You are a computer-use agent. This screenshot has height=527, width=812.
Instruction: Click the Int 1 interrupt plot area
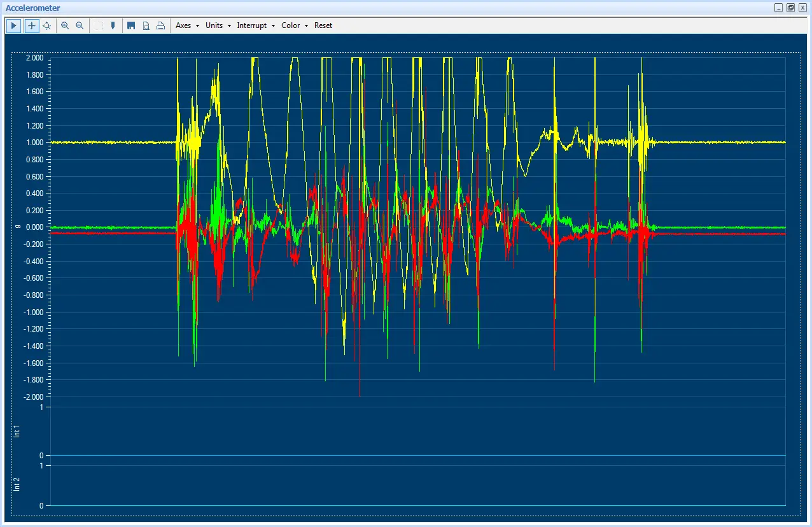[417, 431]
